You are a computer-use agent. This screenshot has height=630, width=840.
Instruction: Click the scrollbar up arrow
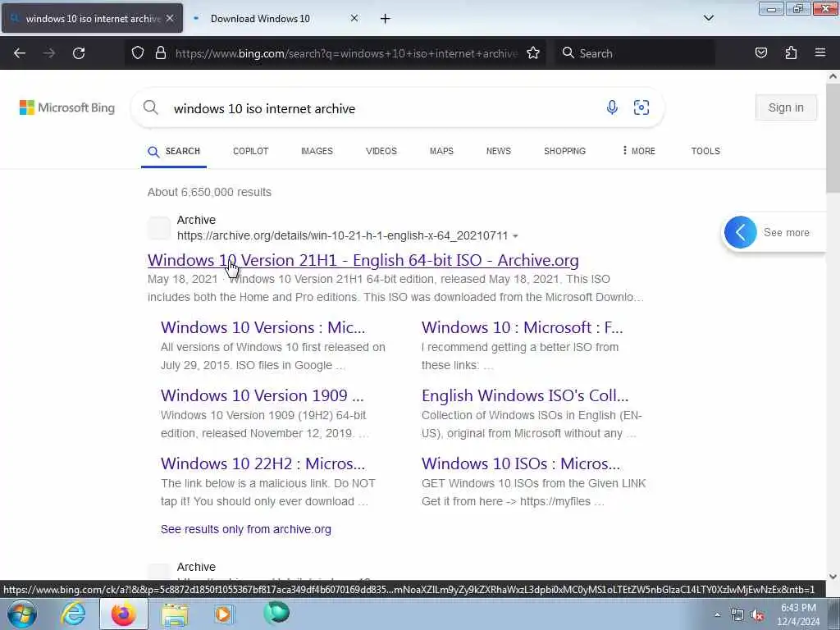click(x=833, y=76)
